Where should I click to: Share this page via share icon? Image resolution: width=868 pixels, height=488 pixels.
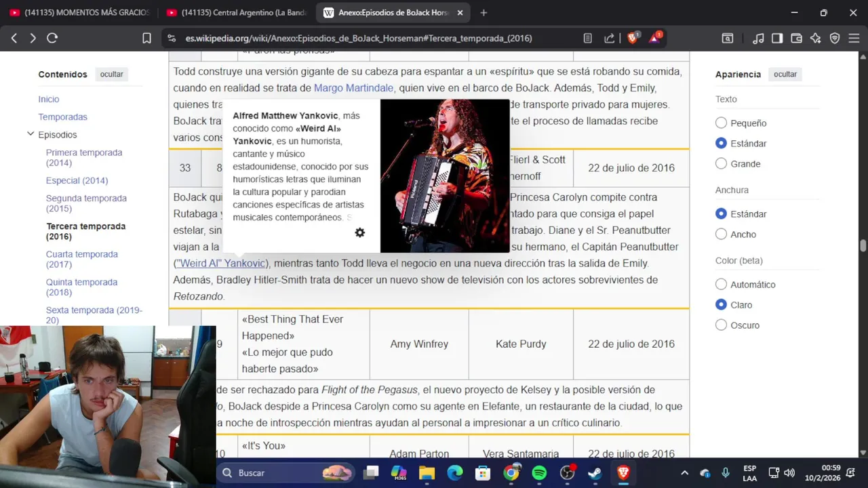[610, 39]
